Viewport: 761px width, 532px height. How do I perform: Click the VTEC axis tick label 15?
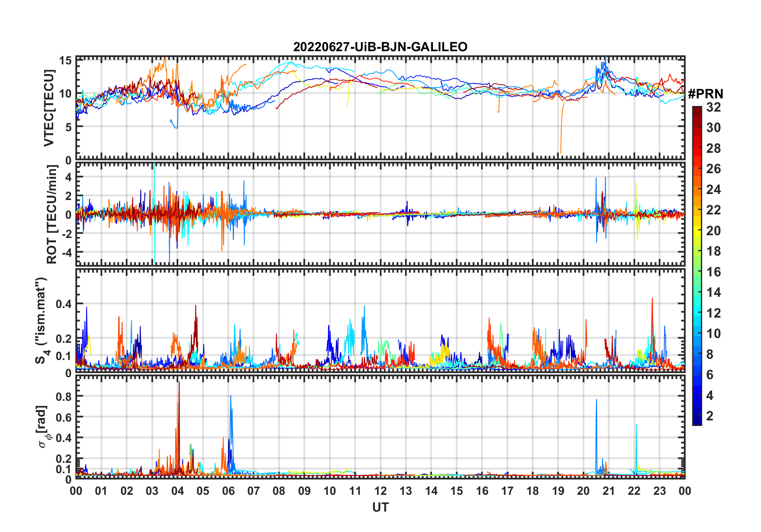66,61
